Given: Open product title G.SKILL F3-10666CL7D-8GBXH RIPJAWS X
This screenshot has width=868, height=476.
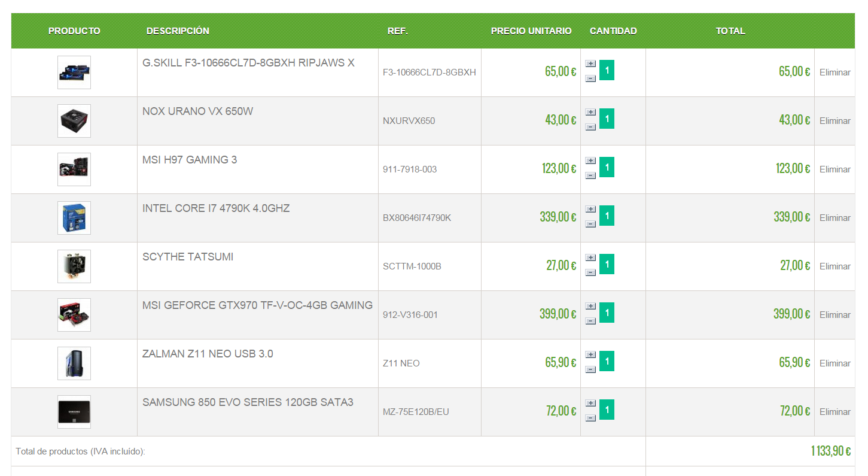Looking at the screenshot, I should [x=248, y=63].
